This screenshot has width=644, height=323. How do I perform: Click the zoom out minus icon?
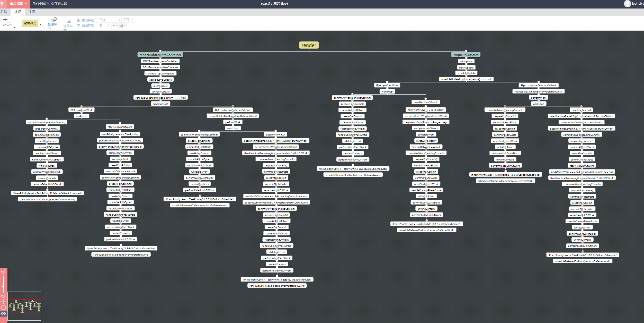3,296
